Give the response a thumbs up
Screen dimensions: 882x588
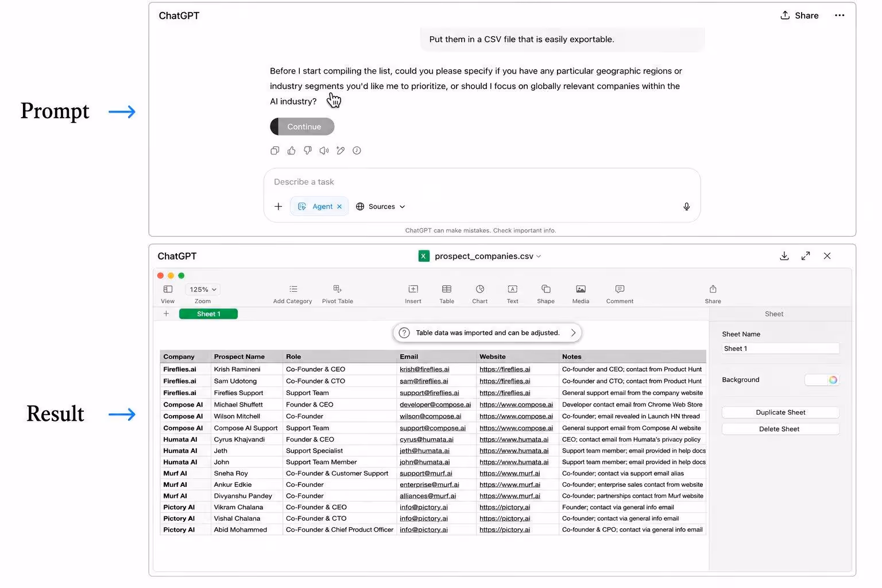(291, 150)
